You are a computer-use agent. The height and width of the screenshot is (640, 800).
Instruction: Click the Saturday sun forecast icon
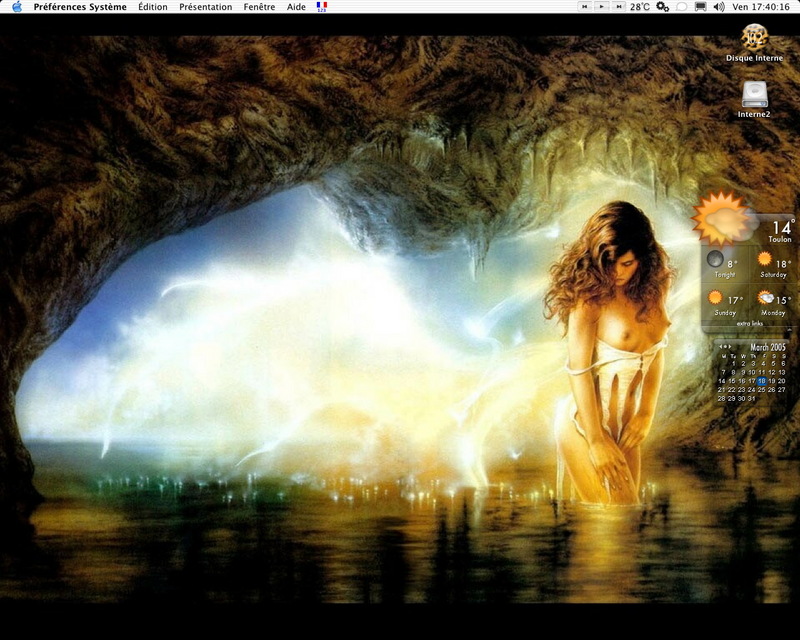764,259
